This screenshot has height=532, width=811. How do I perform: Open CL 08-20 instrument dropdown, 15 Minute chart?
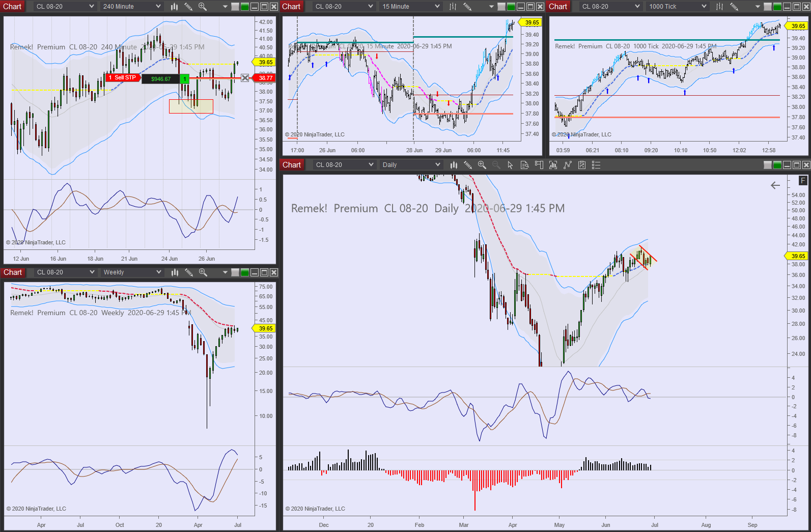(x=344, y=7)
